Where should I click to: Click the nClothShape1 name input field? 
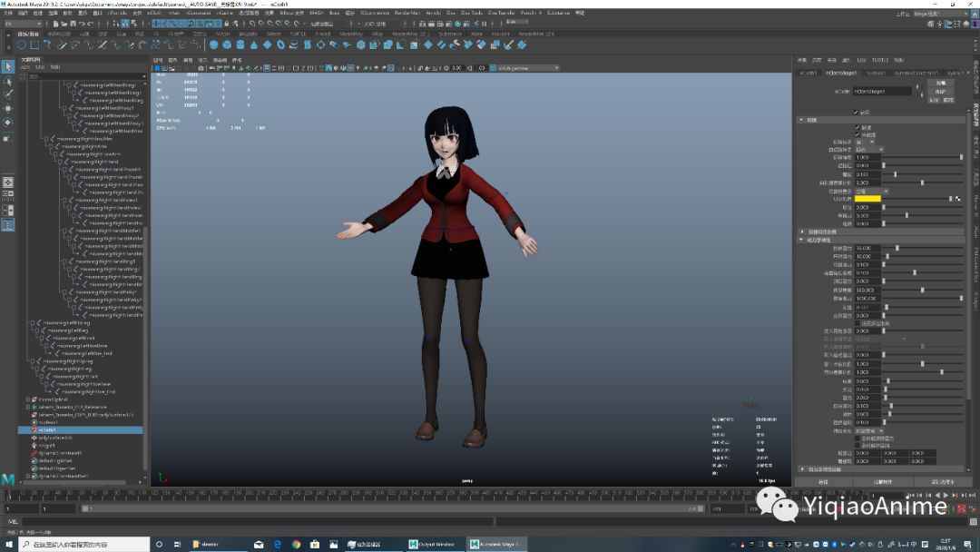point(883,92)
